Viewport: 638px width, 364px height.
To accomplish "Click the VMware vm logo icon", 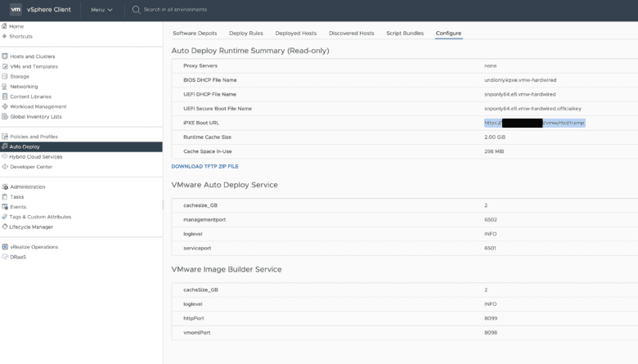I will 16,9.
